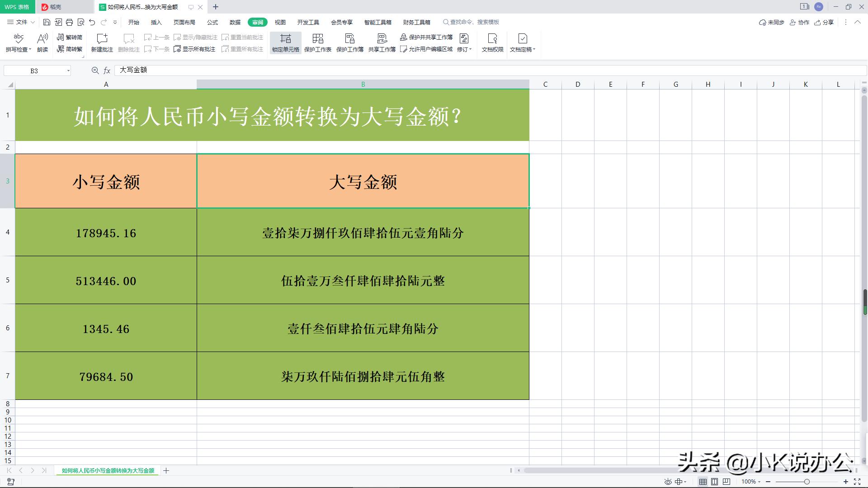This screenshot has width=868, height=488.
Task: Open 文档权限 document permissions
Action: pos(491,43)
